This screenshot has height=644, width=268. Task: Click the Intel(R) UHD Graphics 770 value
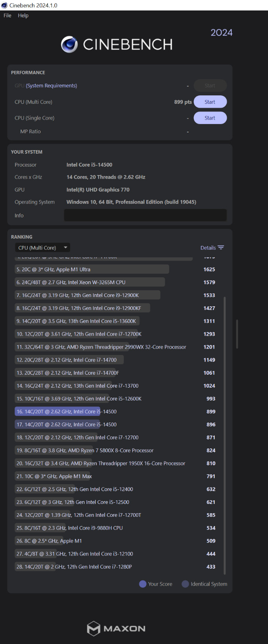tap(98, 190)
